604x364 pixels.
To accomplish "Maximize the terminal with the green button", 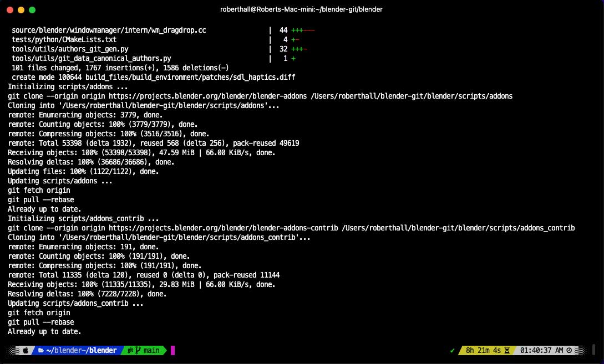I will coord(32,9).
